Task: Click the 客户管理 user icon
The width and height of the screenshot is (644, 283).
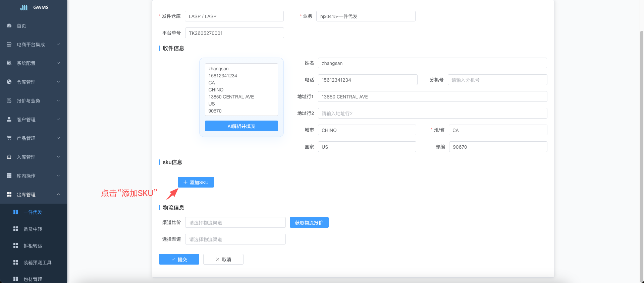Action: tap(9, 119)
